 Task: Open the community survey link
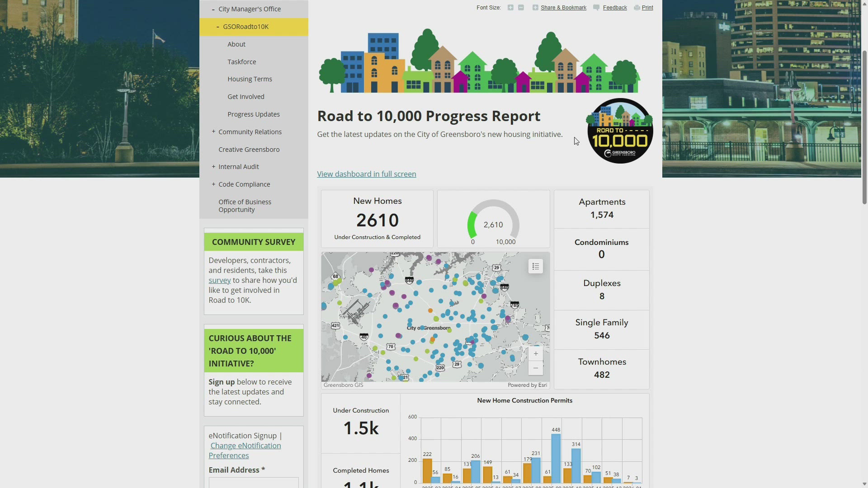click(x=219, y=281)
